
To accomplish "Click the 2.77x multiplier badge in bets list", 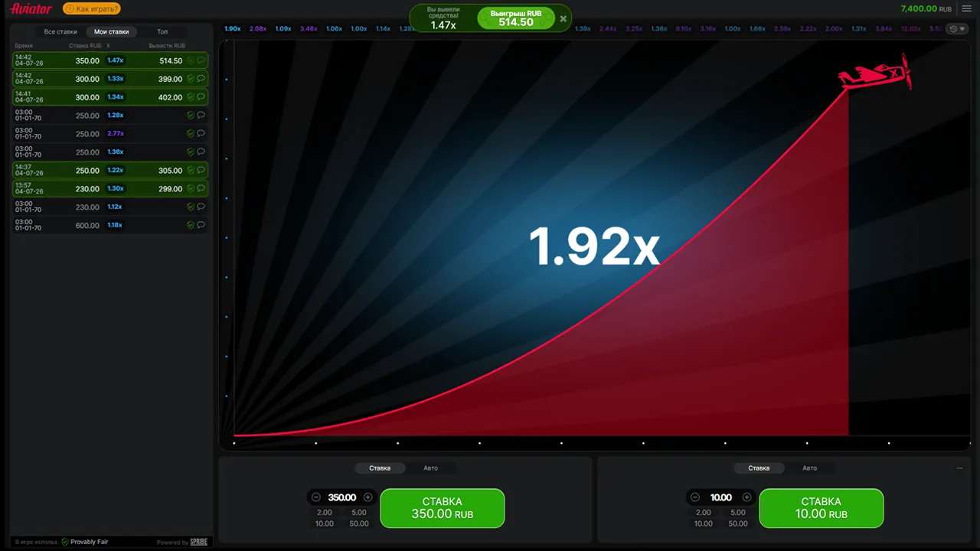I will (x=116, y=133).
